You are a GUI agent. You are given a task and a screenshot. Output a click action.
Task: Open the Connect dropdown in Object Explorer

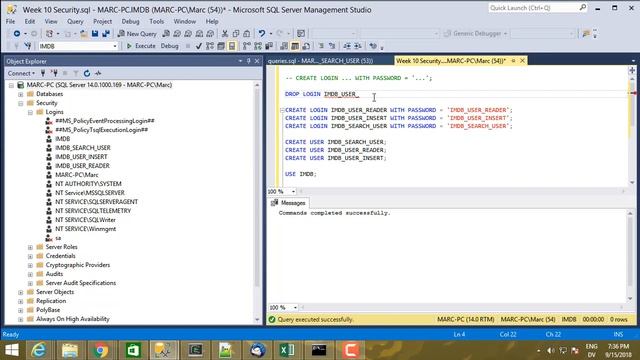21,73
